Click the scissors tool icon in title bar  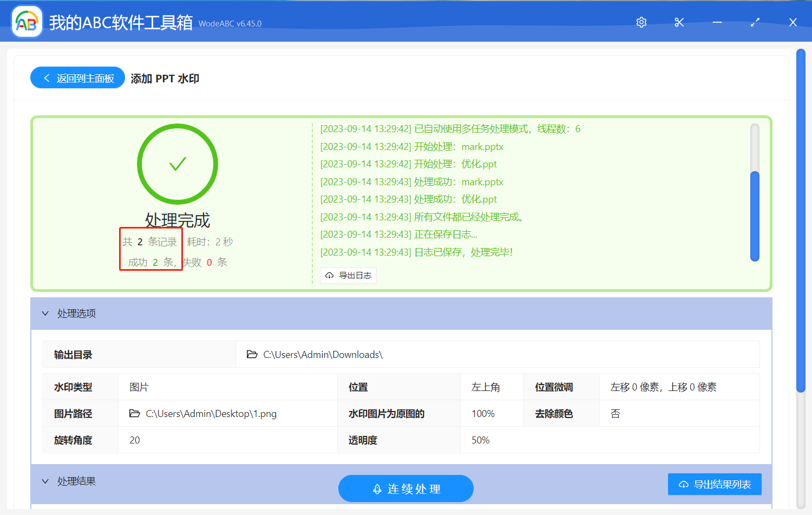(x=679, y=22)
